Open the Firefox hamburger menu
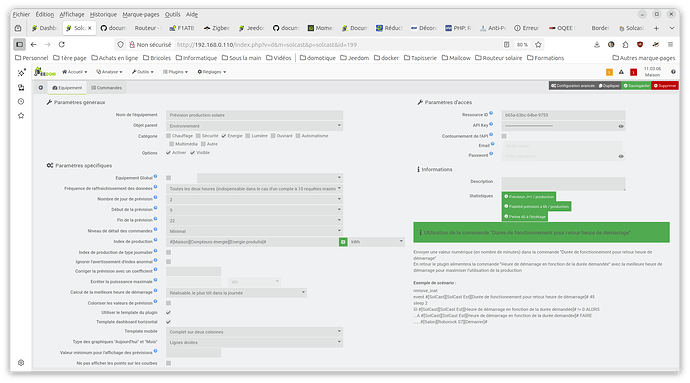This screenshot has height=383, width=690. [x=670, y=44]
